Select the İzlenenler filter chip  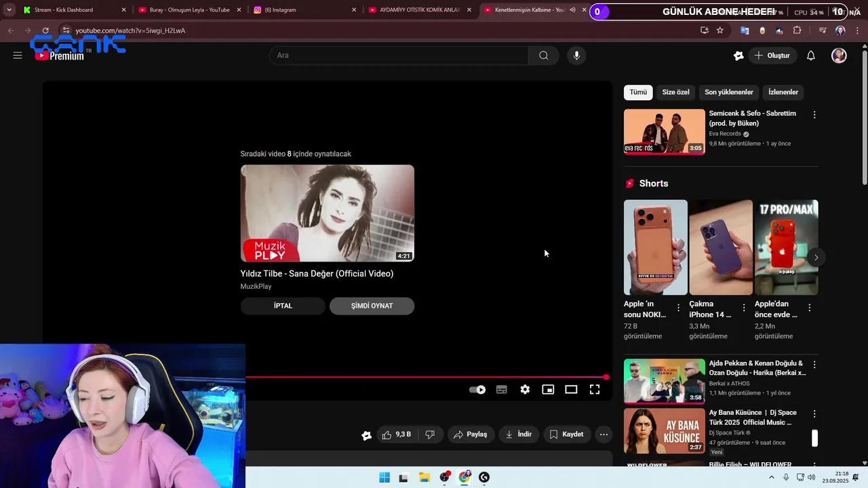783,92
